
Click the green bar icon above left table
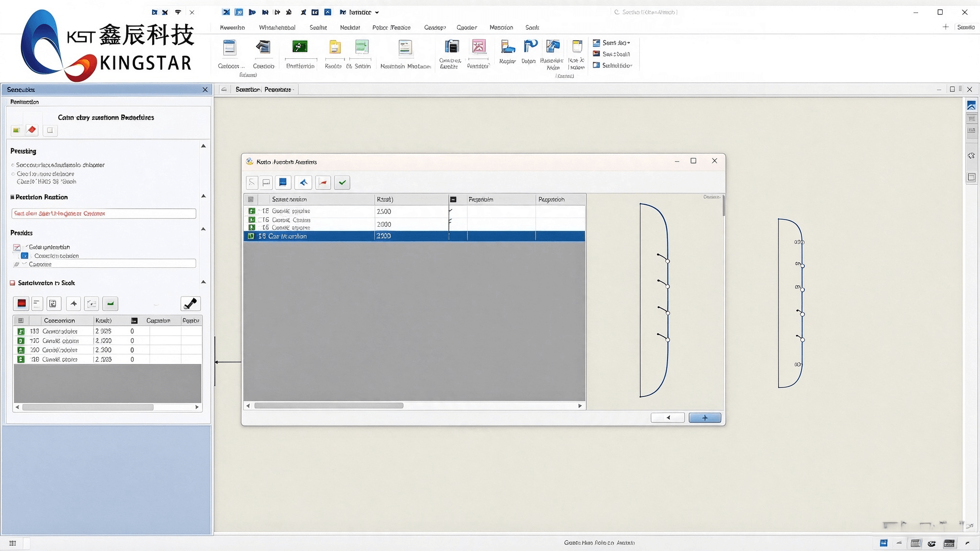click(x=111, y=303)
